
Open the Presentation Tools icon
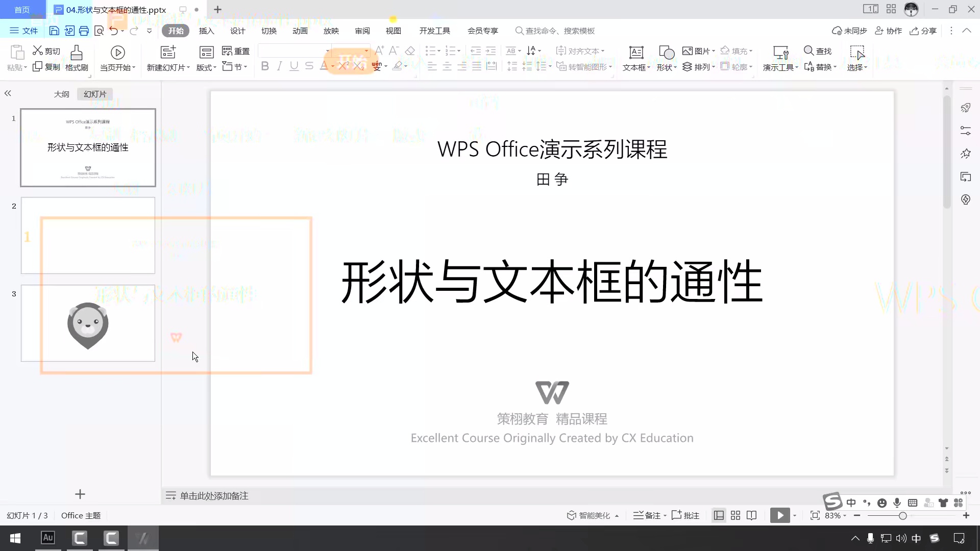coord(781,53)
